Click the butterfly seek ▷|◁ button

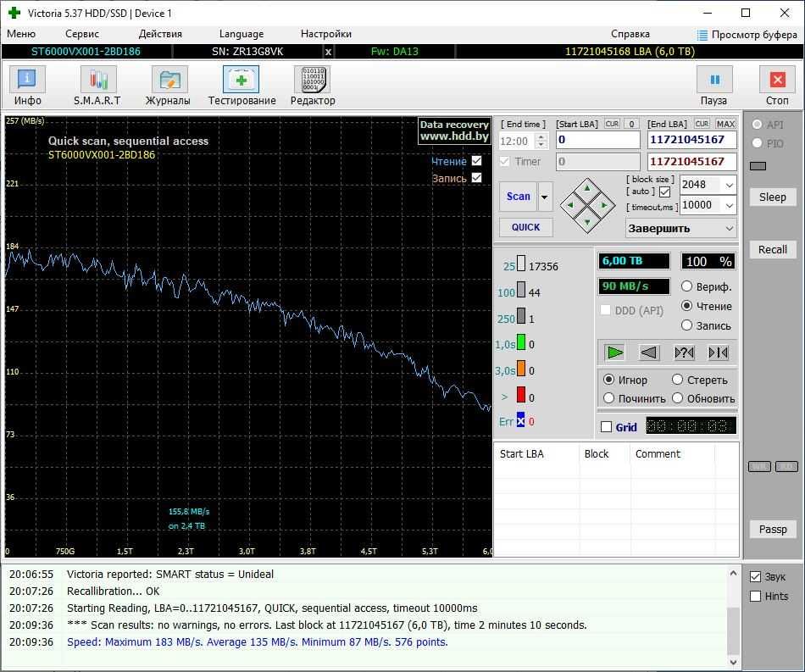719,353
